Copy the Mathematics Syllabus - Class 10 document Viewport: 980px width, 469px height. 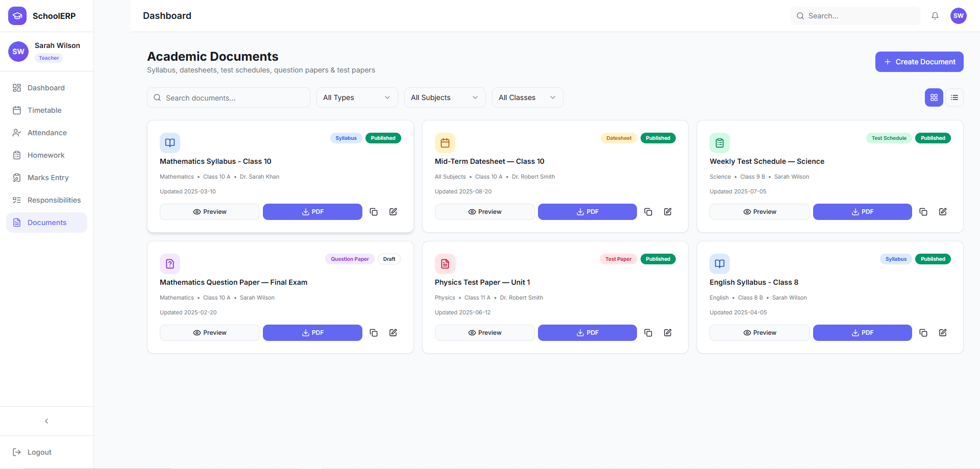click(x=374, y=212)
